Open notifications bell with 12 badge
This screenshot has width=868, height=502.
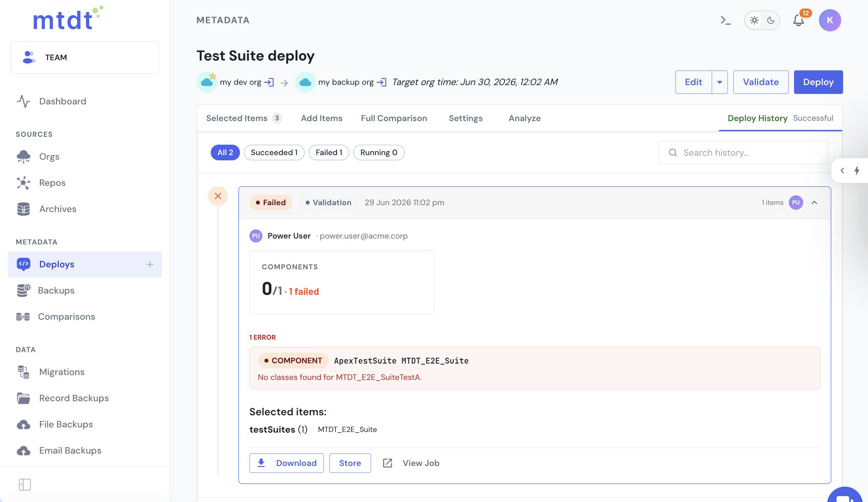(x=799, y=20)
